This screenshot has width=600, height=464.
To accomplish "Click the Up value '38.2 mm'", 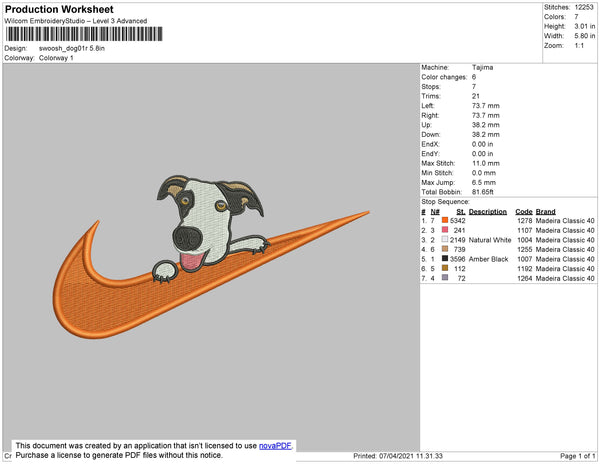I will (486, 125).
